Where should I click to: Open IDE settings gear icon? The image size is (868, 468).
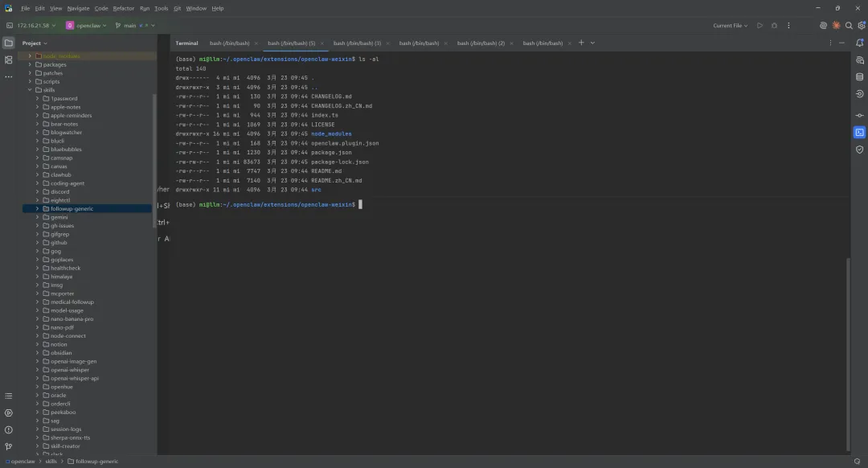point(862,26)
